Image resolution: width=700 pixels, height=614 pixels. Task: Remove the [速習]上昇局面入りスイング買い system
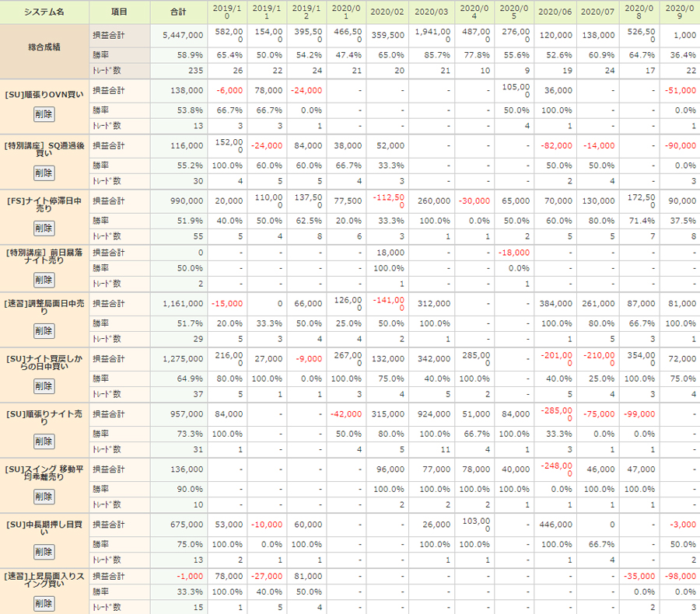pyautogui.click(x=44, y=604)
